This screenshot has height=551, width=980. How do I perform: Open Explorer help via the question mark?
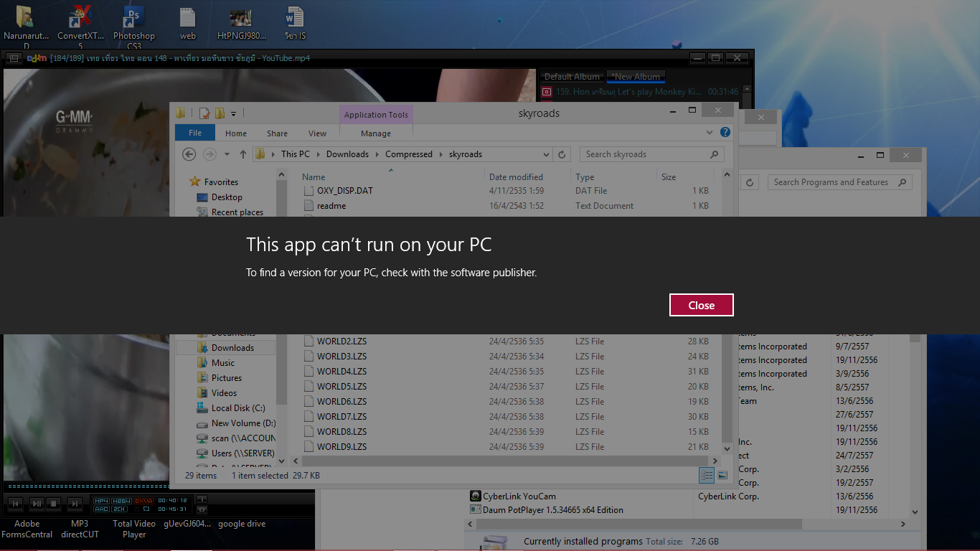[x=725, y=133]
